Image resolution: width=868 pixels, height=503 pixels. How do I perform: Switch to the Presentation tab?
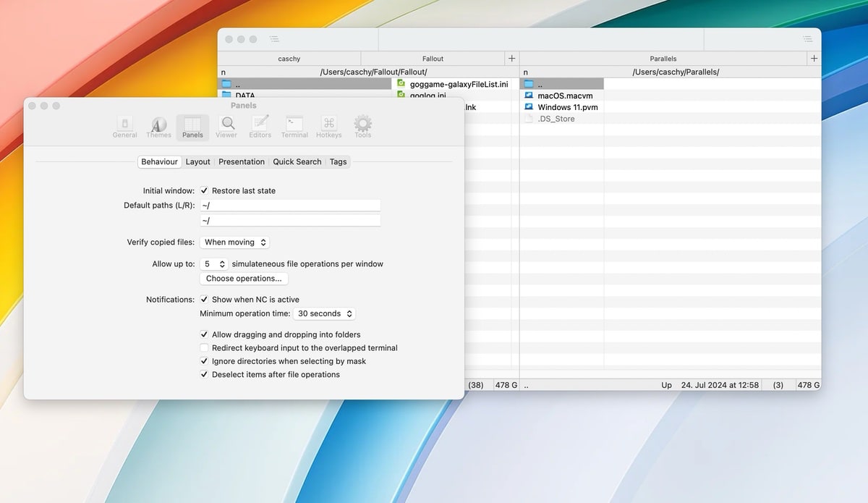[241, 161]
